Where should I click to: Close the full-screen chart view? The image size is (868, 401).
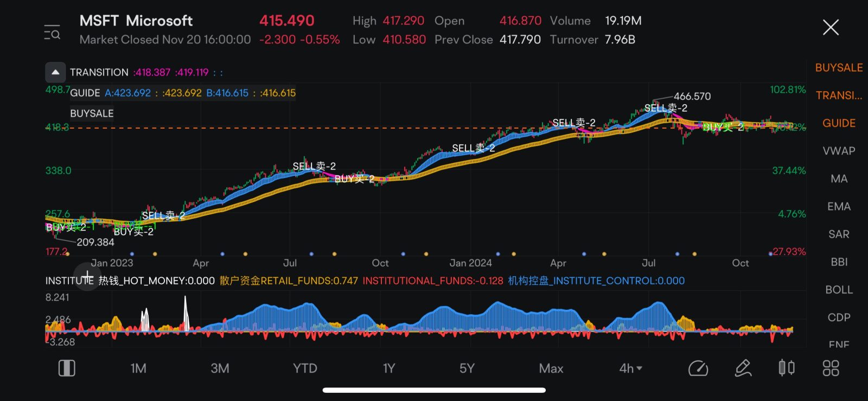pyautogui.click(x=831, y=27)
